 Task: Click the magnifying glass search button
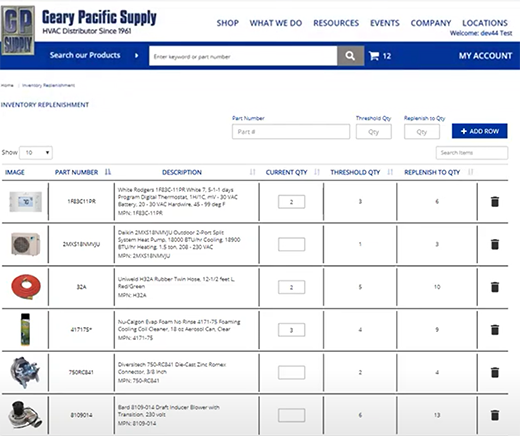(x=350, y=56)
